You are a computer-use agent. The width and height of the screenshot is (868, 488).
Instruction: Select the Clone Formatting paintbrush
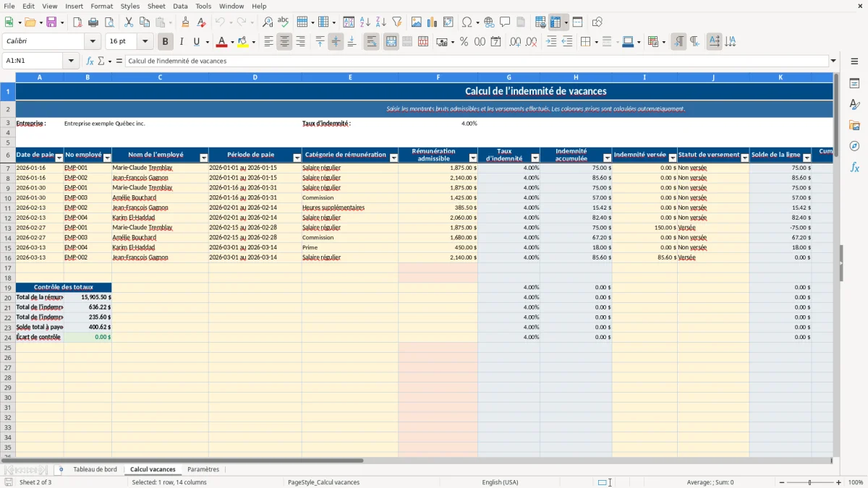(186, 22)
